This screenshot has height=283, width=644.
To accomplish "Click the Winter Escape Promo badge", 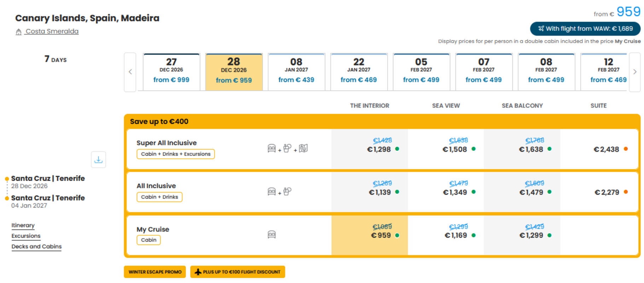I will [x=155, y=272].
